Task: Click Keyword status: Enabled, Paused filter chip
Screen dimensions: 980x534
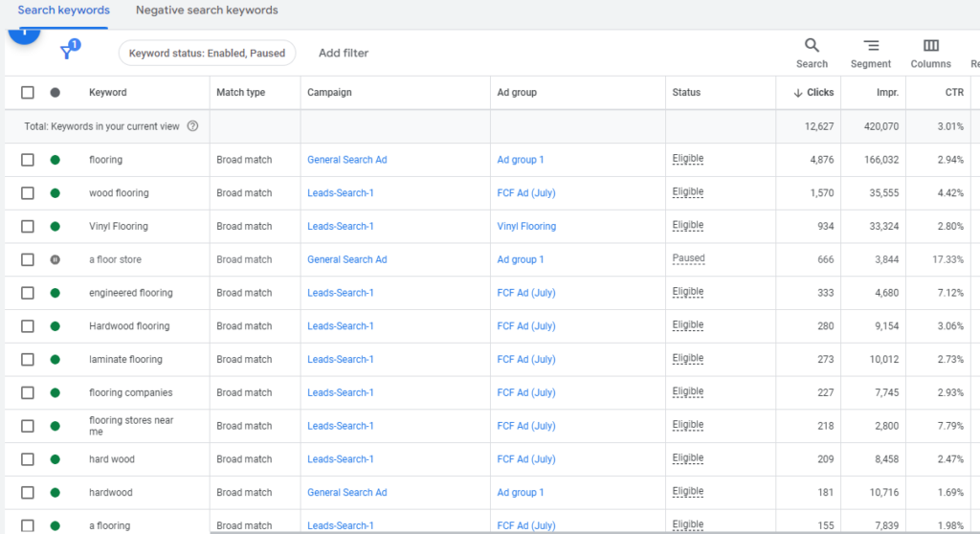Action: (x=207, y=53)
